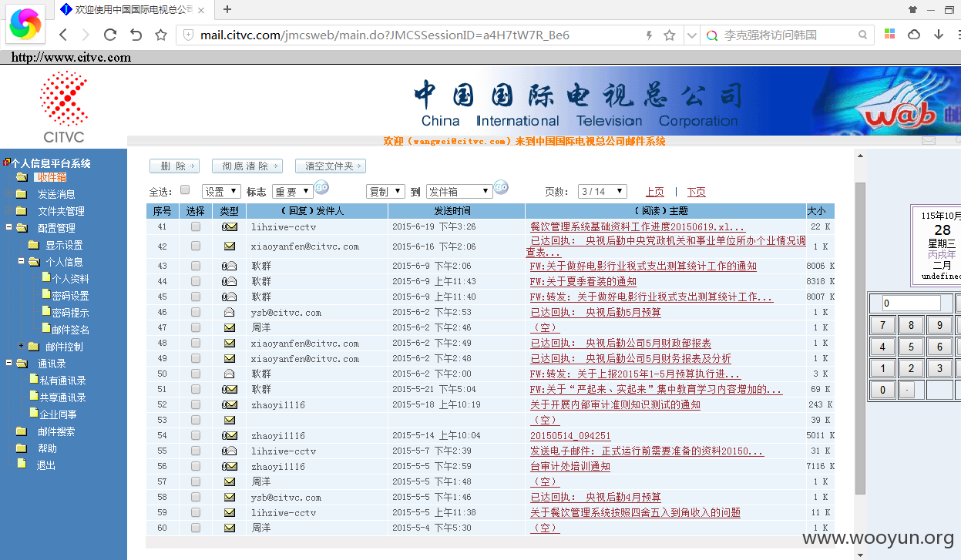Collapse the 配置管理 tree node
This screenshot has height=560, width=961.
coord(8,228)
